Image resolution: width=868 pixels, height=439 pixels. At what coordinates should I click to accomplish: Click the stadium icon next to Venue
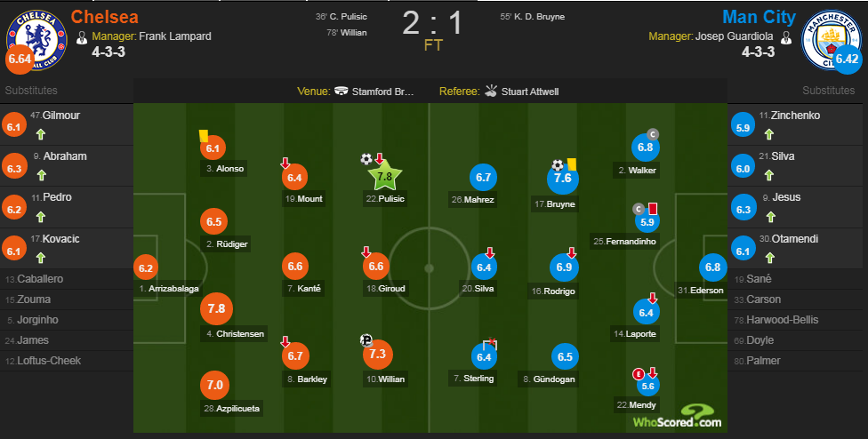pyautogui.click(x=342, y=91)
